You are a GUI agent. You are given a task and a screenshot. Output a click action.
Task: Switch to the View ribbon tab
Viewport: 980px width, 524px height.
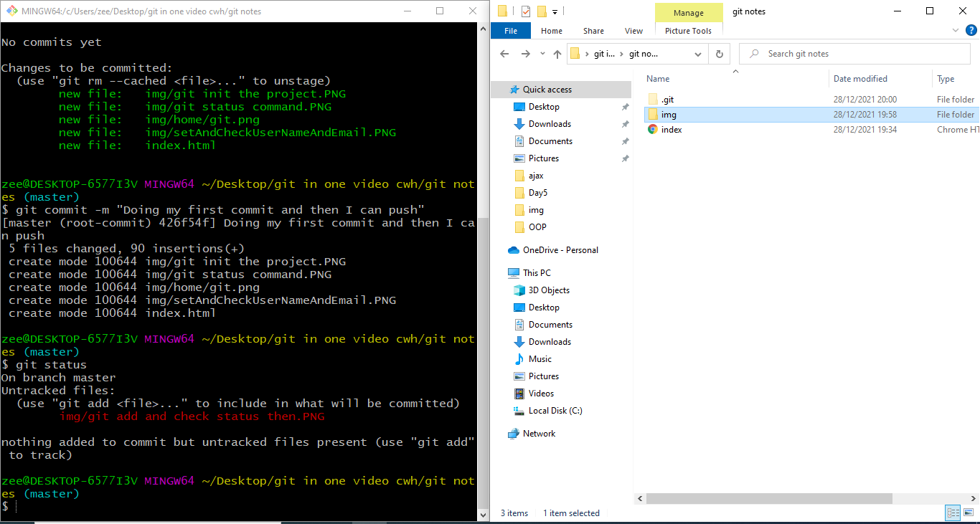tap(633, 31)
